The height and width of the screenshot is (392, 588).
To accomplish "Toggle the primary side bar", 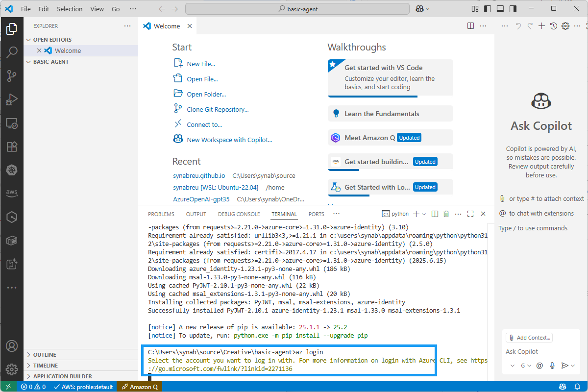I will 488,9.
